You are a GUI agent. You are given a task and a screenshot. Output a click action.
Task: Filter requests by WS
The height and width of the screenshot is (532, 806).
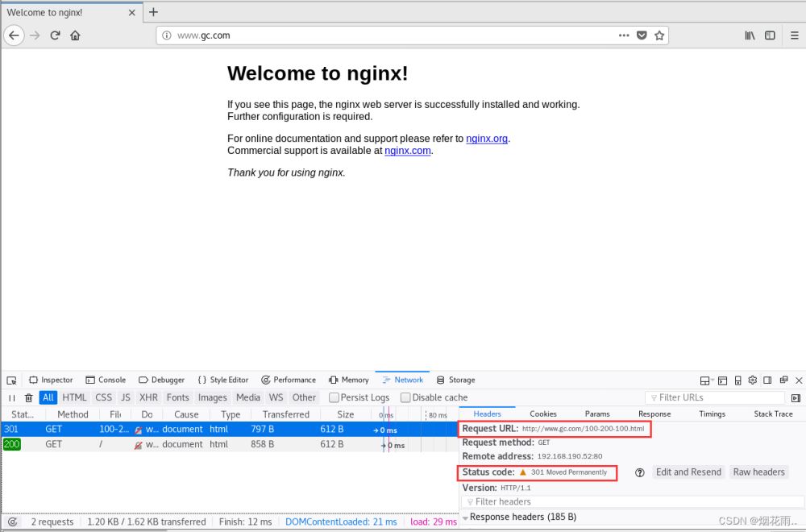point(276,397)
